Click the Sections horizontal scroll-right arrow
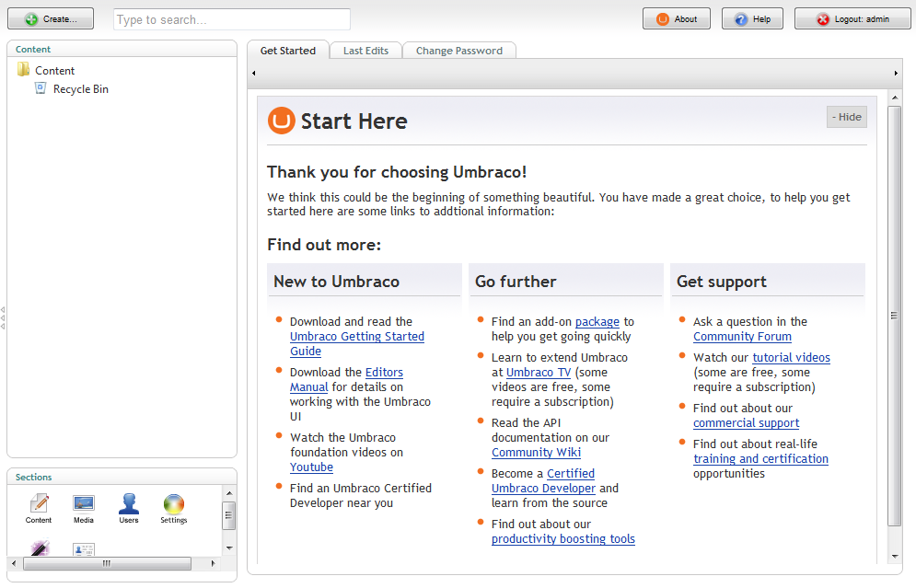916x588 pixels. (213, 563)
